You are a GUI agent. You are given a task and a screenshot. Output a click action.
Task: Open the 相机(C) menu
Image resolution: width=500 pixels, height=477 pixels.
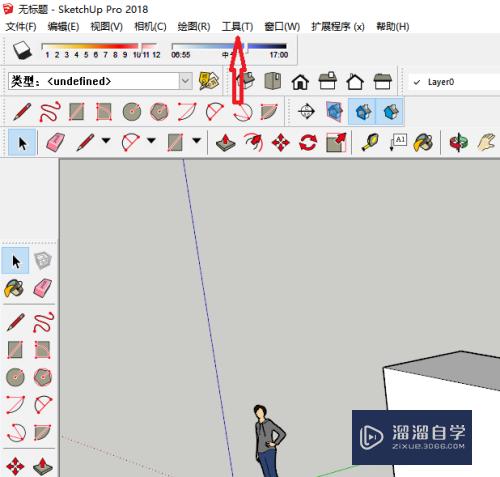(150, 27)
